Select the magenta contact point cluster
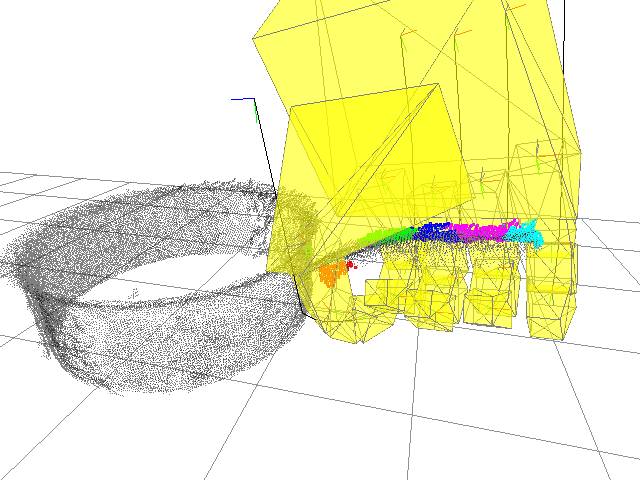 [x=484, y=231]
